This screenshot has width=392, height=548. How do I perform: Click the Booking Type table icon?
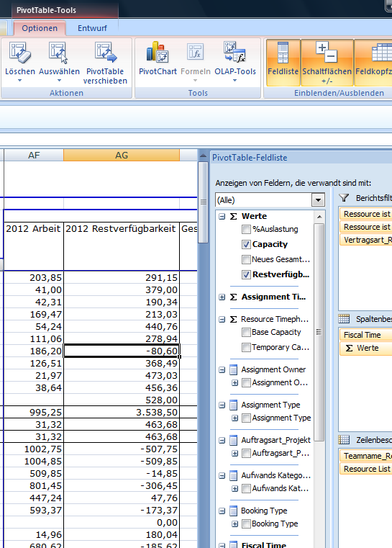[234, 511]
